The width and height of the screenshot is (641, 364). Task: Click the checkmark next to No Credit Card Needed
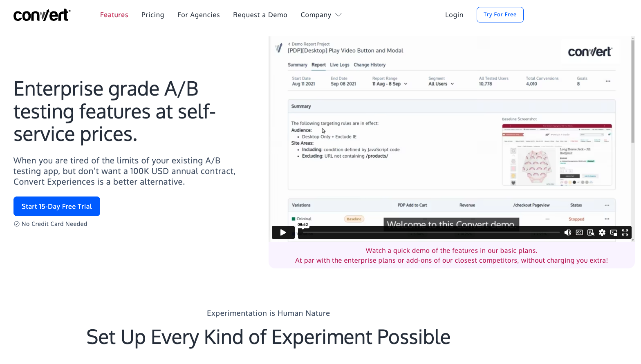click(x=16, y=224)
